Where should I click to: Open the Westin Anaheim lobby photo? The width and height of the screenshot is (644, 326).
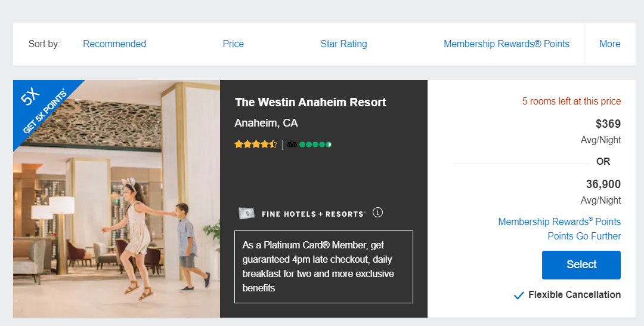click(117, 199)
